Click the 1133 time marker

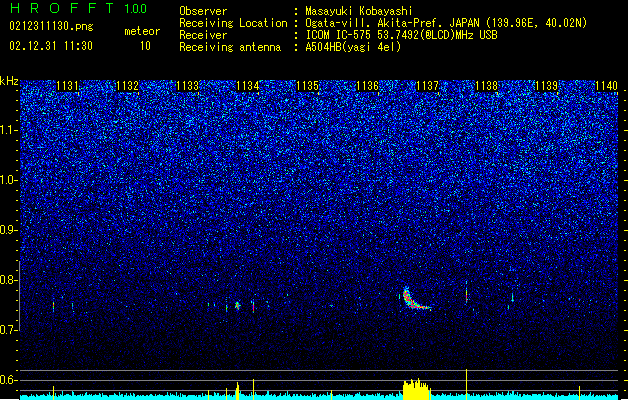(187, 86)
